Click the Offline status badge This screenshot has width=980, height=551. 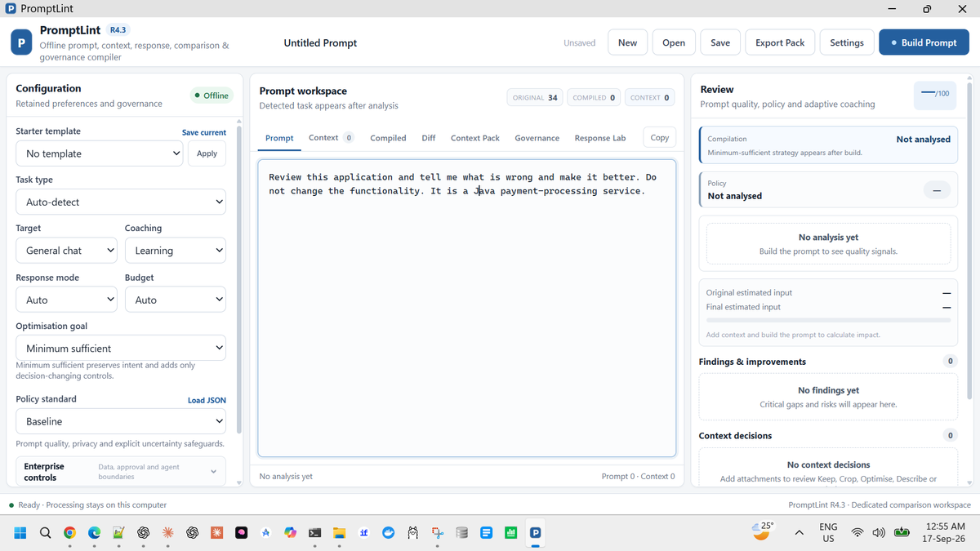[x=212, y=96]
